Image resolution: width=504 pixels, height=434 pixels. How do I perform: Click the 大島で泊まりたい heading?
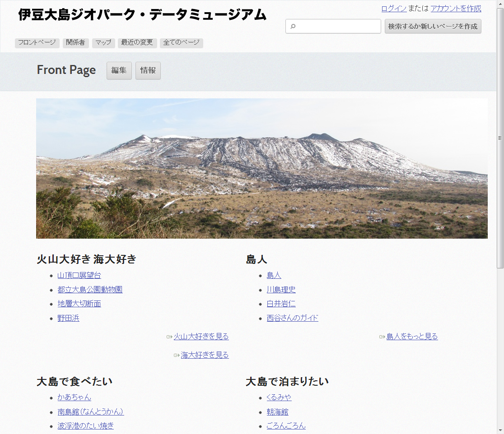[x=287, y=381]
